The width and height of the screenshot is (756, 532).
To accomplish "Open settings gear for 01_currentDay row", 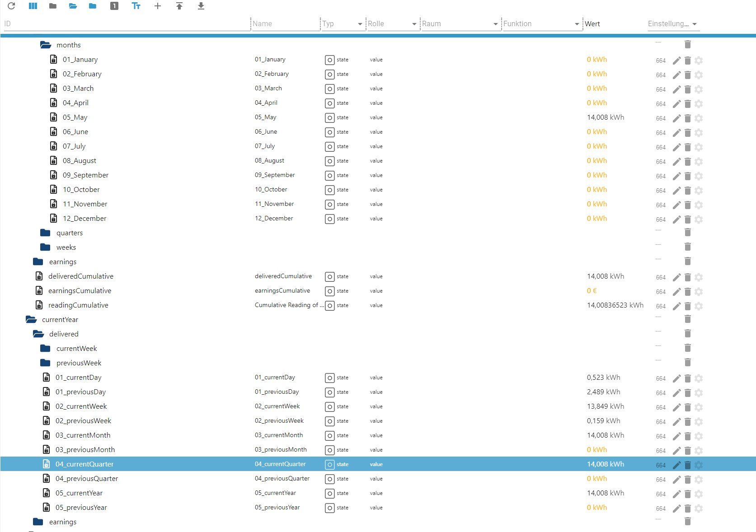I will (699, 378).
